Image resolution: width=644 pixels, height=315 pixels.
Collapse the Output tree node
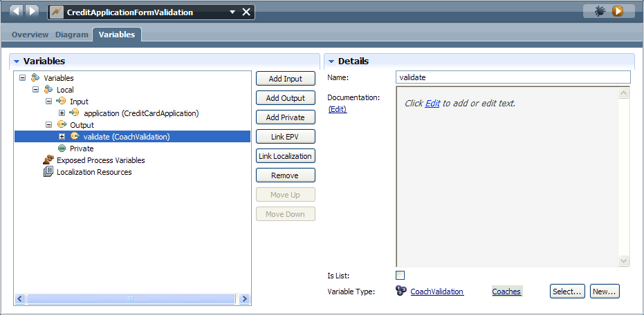point(49,124)
